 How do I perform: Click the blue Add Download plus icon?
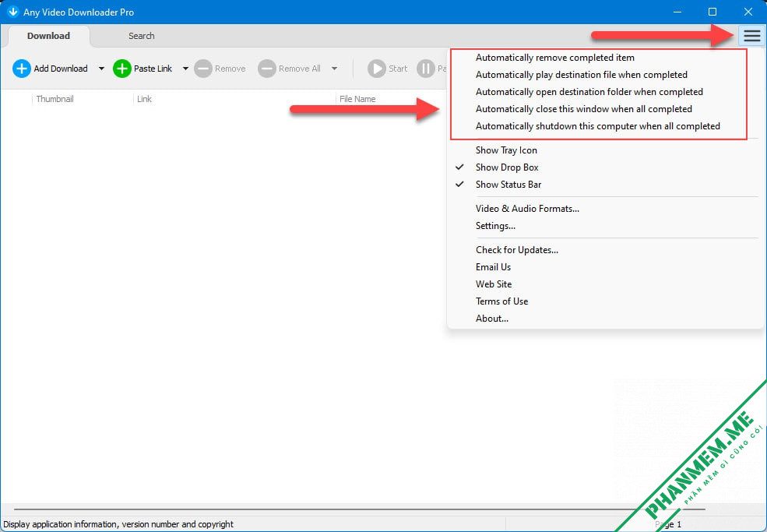point(22,69)
